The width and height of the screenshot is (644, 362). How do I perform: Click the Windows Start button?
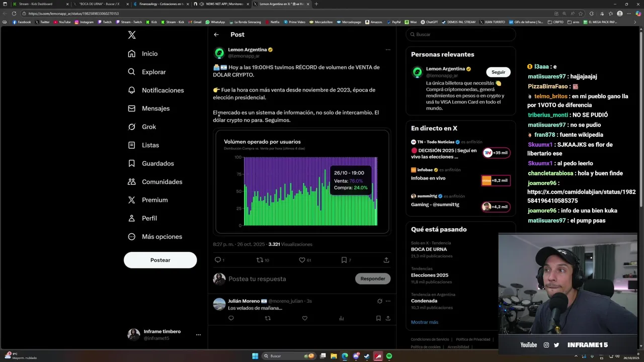click(x=255, y=356)
